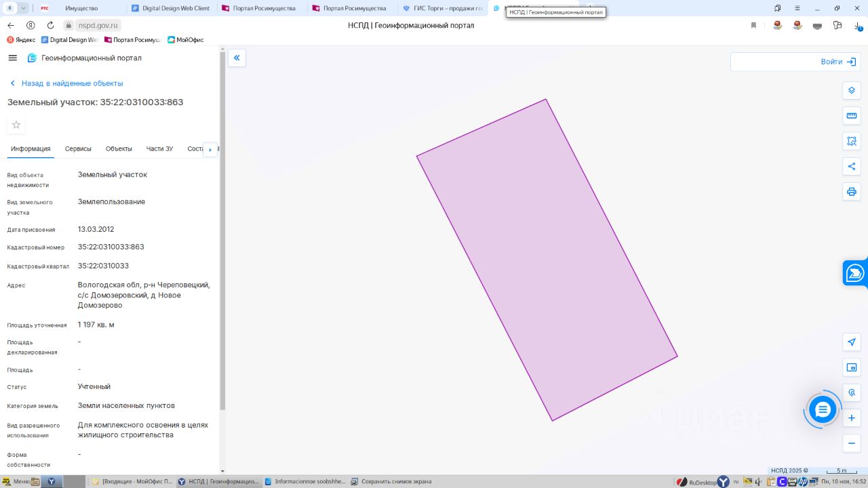Open browser tab collections icon
Screen dimensions: 868x488
[777, 8]
